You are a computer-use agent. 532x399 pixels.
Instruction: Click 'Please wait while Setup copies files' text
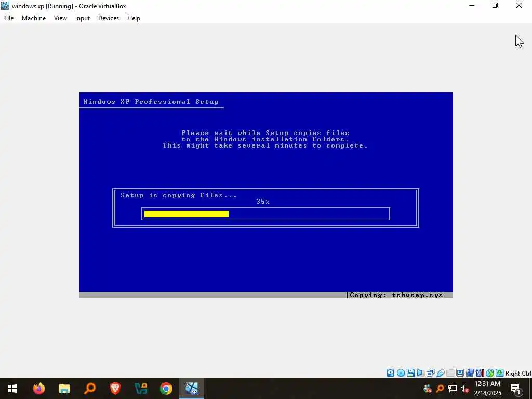click(x=265, y=132)
